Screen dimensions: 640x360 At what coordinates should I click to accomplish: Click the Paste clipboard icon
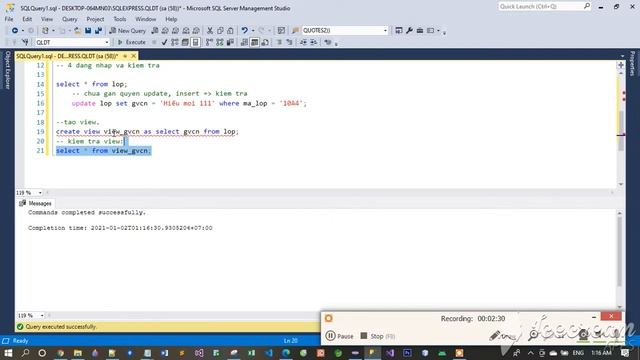(230, 31)
